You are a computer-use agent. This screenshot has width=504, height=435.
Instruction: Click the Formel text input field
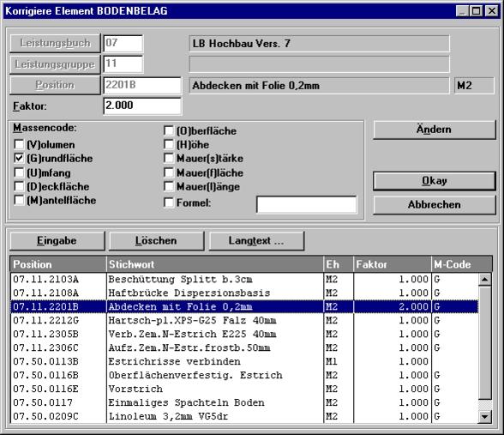click(x=306, y=204)
